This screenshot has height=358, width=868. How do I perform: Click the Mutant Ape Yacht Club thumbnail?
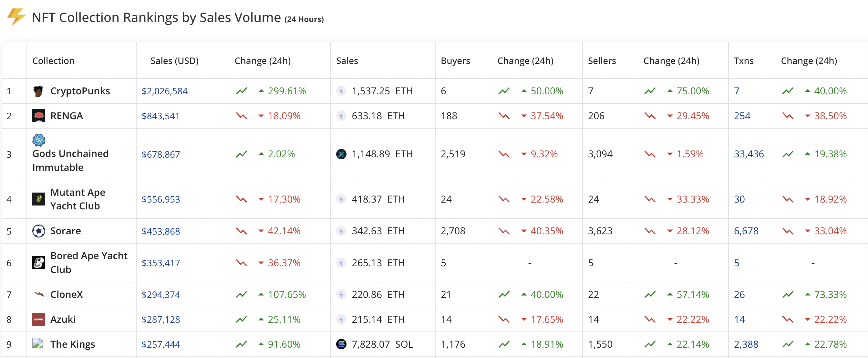click(x=38, y=199)
